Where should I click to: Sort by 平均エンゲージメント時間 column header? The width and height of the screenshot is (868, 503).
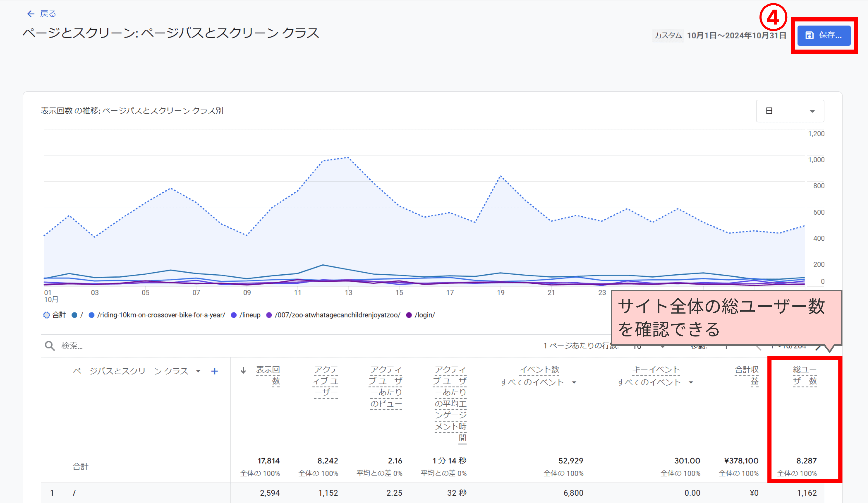tap(450, 404)
